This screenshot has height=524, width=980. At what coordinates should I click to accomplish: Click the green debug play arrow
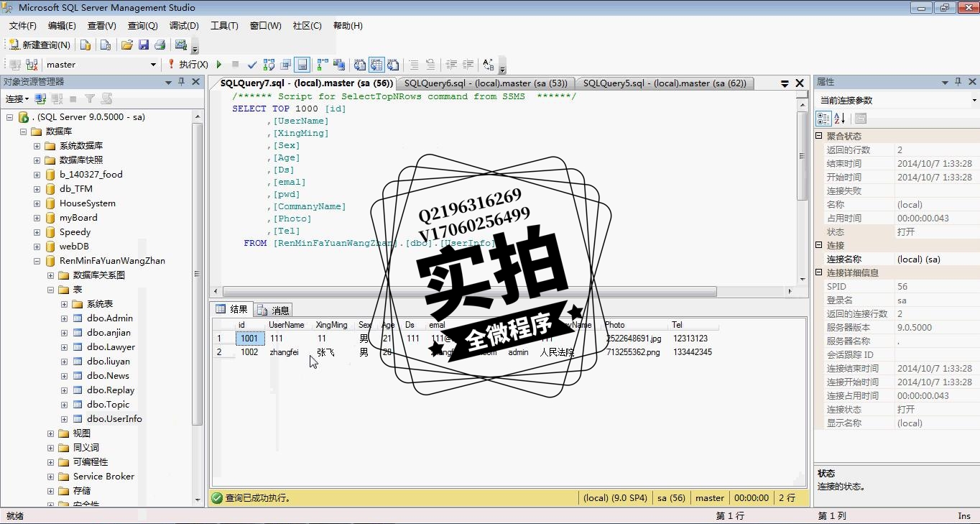pos(219,65)
